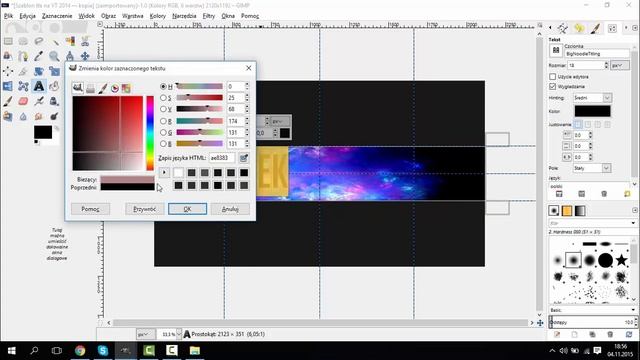
Task: Select the Select by Color tool
Action: click(70, 41)
